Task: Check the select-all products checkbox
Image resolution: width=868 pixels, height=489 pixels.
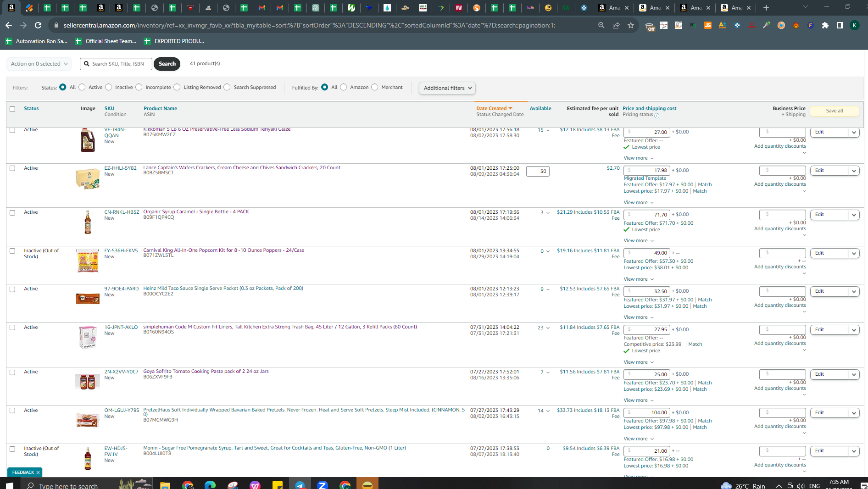Action: tap(12, 109)
